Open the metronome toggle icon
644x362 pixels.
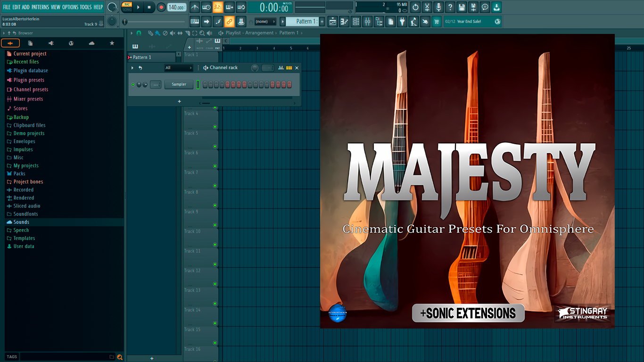[x=195, y=7]
